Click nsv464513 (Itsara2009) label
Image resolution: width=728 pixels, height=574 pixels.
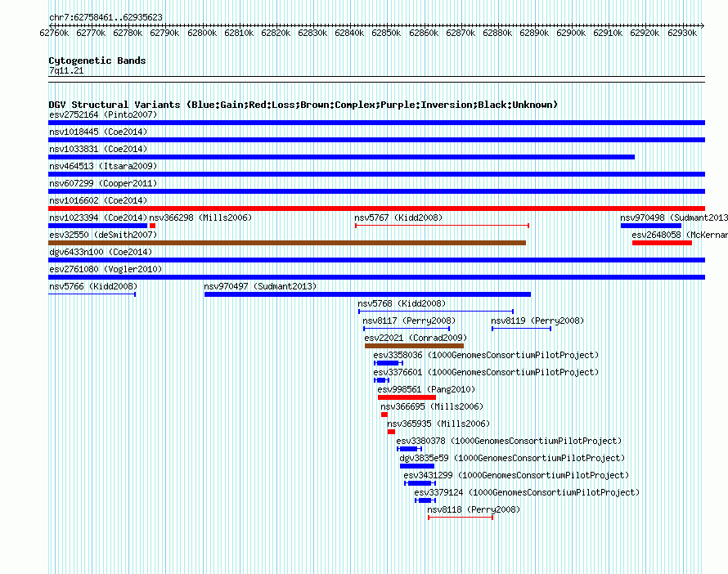[103, 166]
